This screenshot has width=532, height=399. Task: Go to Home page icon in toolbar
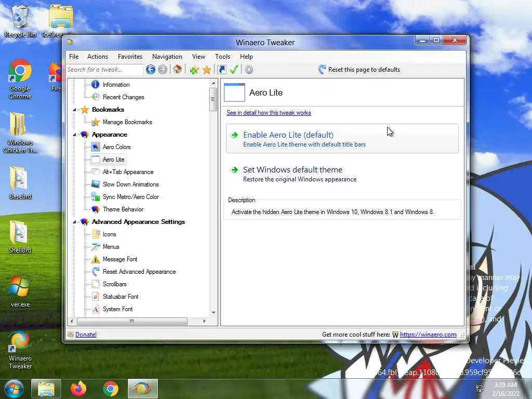click(x=177, y=70)
